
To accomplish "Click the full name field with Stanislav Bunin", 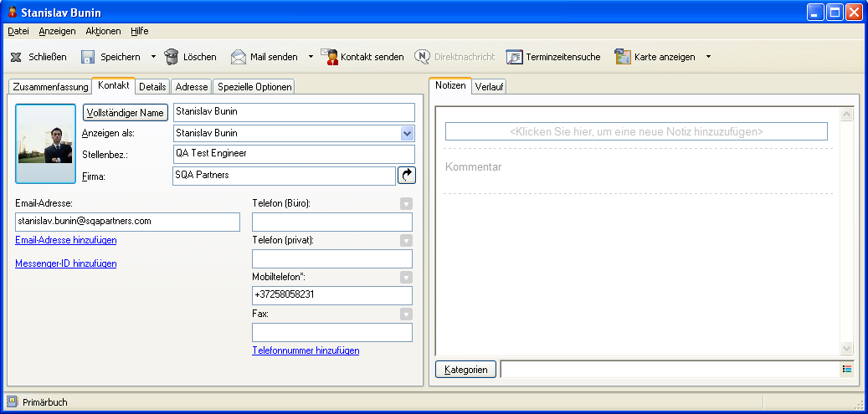I will [294, 112].
